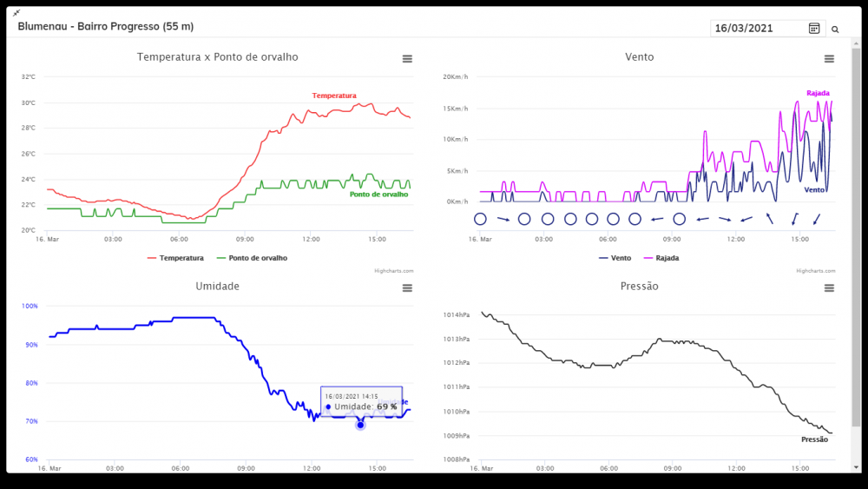868x489 pixels.
Task: Click the satellite icon in top-left corner
Action: [x=16, y=12]
